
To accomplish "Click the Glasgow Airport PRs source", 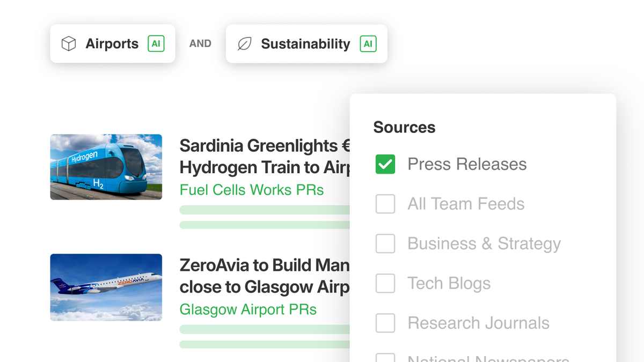I will (x=248, y=309).
